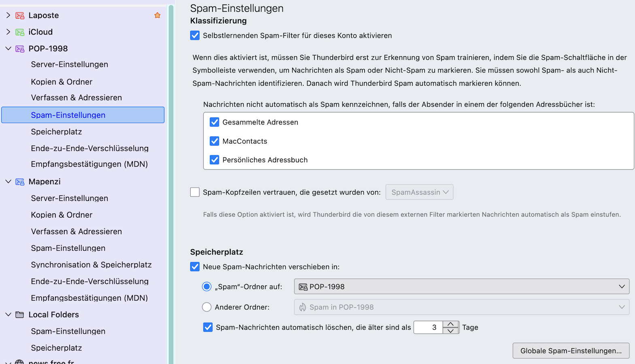Viewport: 635px width, 364px height.
Task: Select the Laposte account row
Action: pyautogui.click(x=83, y=15)
